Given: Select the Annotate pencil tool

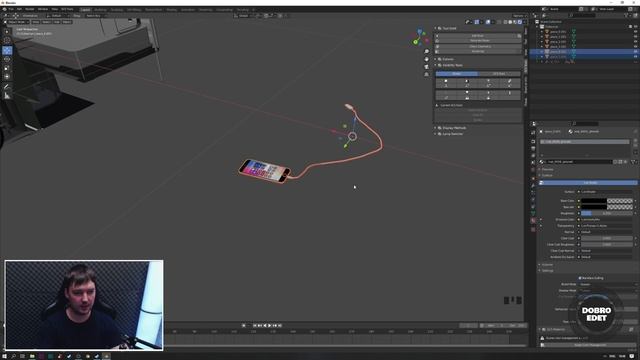Looking at the screenshot, I should click(7, 87).
